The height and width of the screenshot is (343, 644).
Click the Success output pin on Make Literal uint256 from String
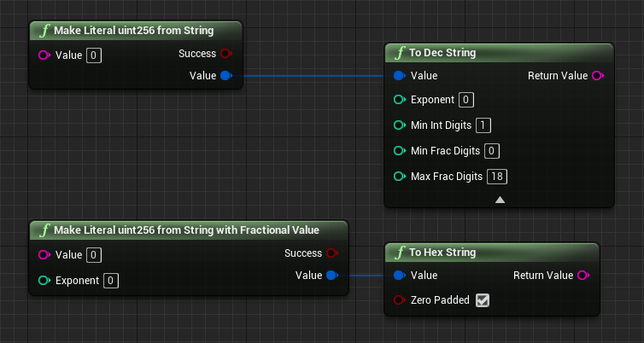[x=226, y=54]
